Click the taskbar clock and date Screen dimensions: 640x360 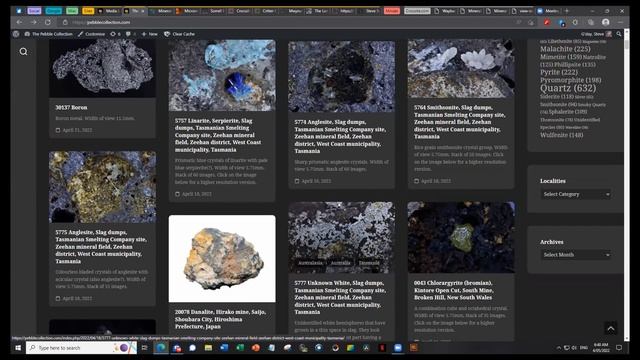click(x=601, y=348)
